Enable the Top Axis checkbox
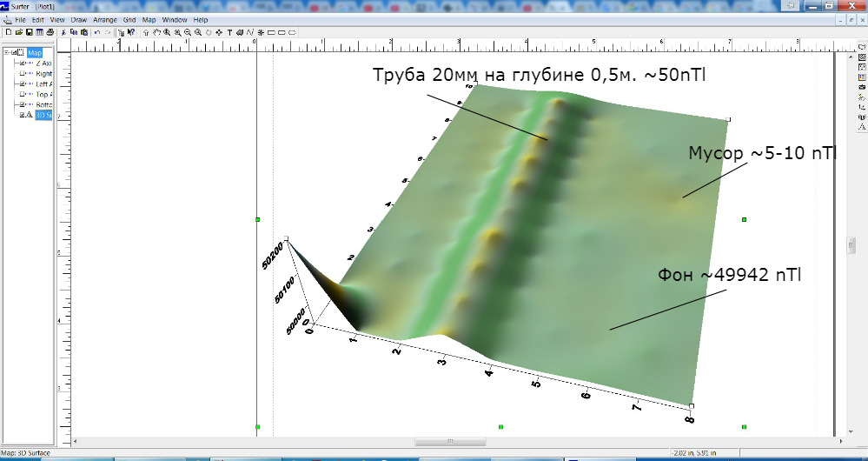The image size is (868, 461). click(23, 95)
